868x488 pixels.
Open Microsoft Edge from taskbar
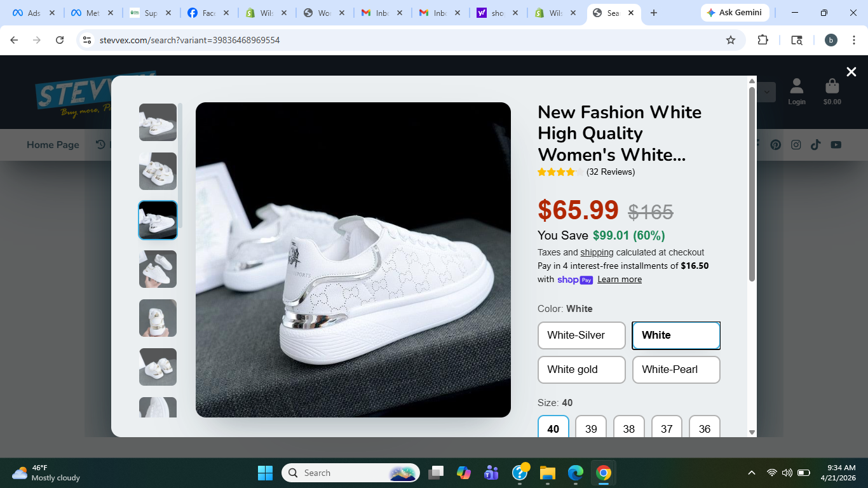click(575, 473)
